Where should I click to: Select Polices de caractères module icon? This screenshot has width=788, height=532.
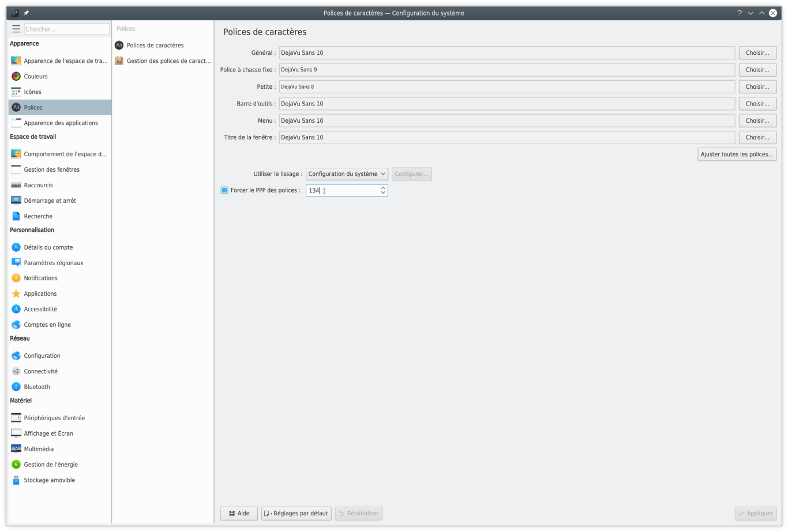click(x=119, y=45)
